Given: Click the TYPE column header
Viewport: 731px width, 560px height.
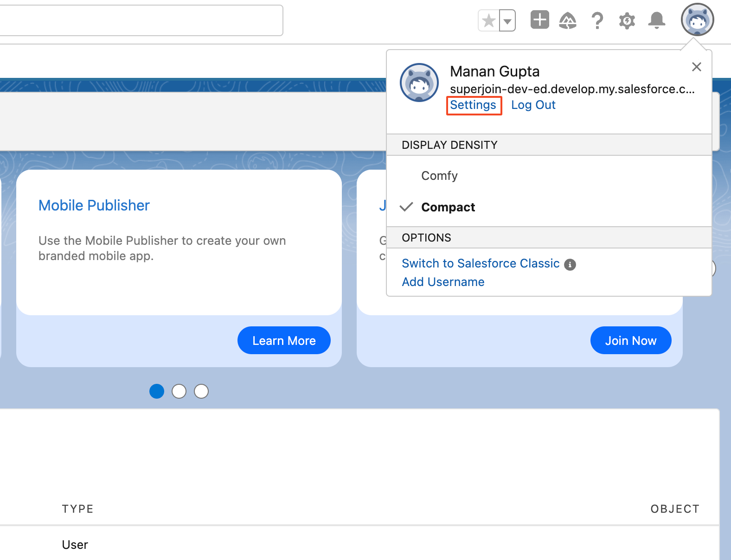Looking at the screenshot, I should [78, 509].
